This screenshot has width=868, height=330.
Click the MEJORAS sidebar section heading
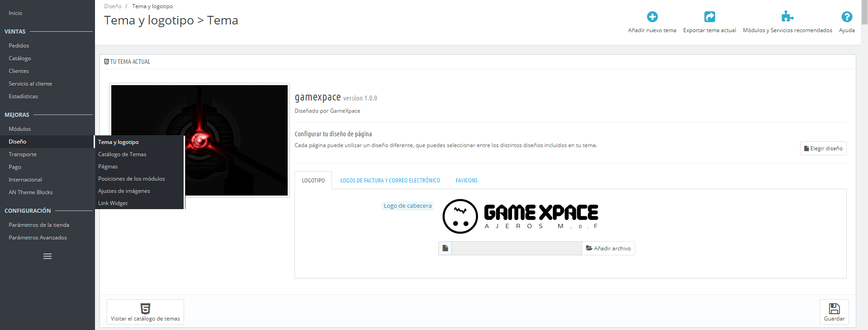[17, 115]
